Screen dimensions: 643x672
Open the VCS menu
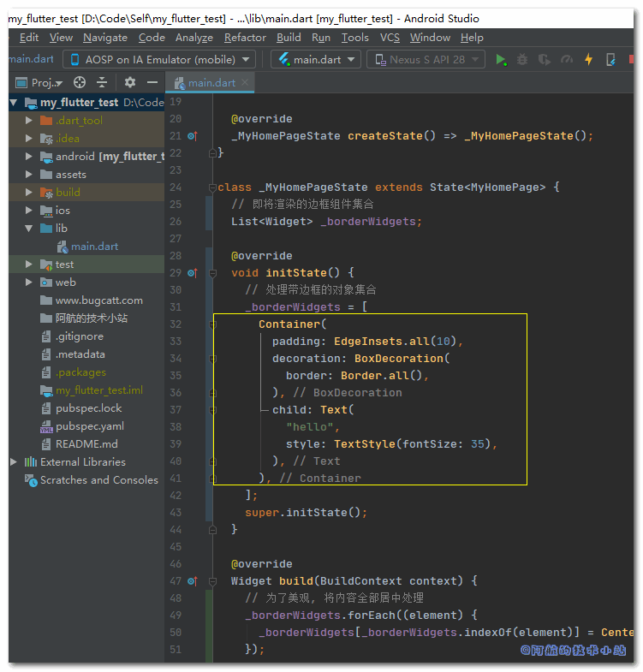[x=390, y=38]
